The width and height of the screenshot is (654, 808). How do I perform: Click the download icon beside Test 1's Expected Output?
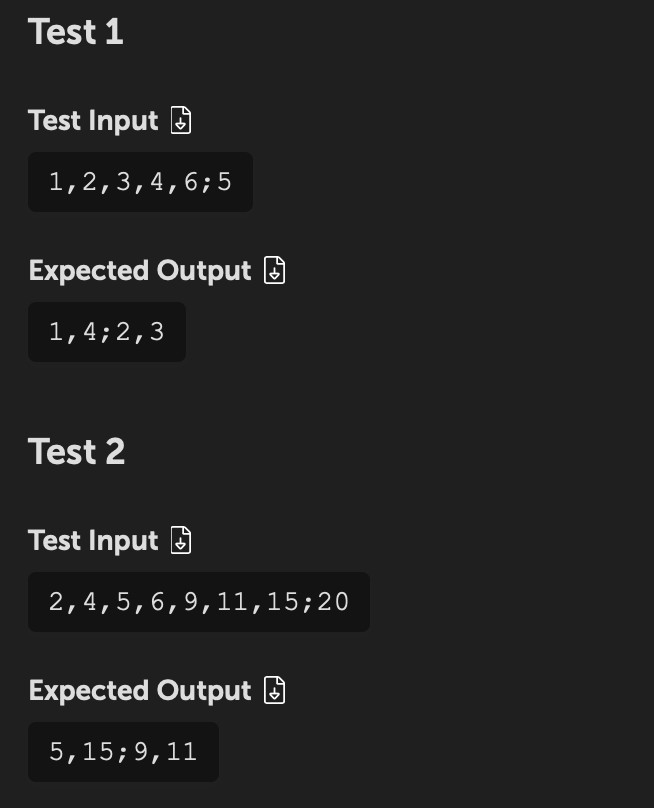[274, 270]
